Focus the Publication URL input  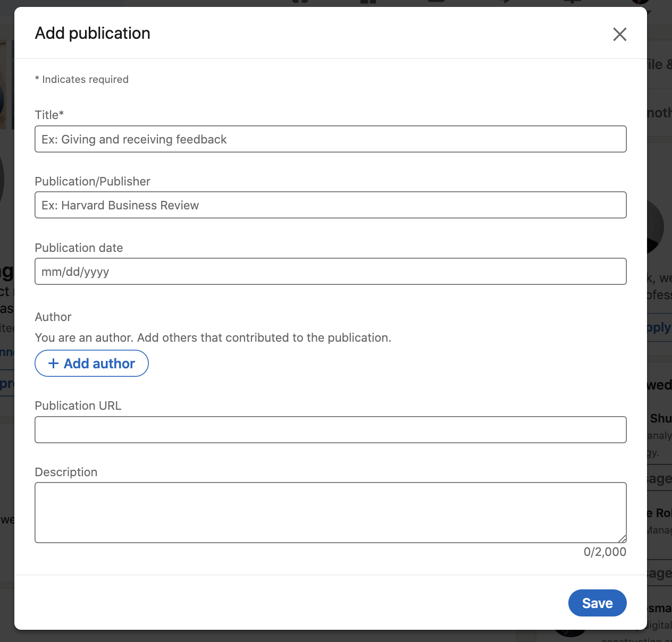click(x=330, y=430)
